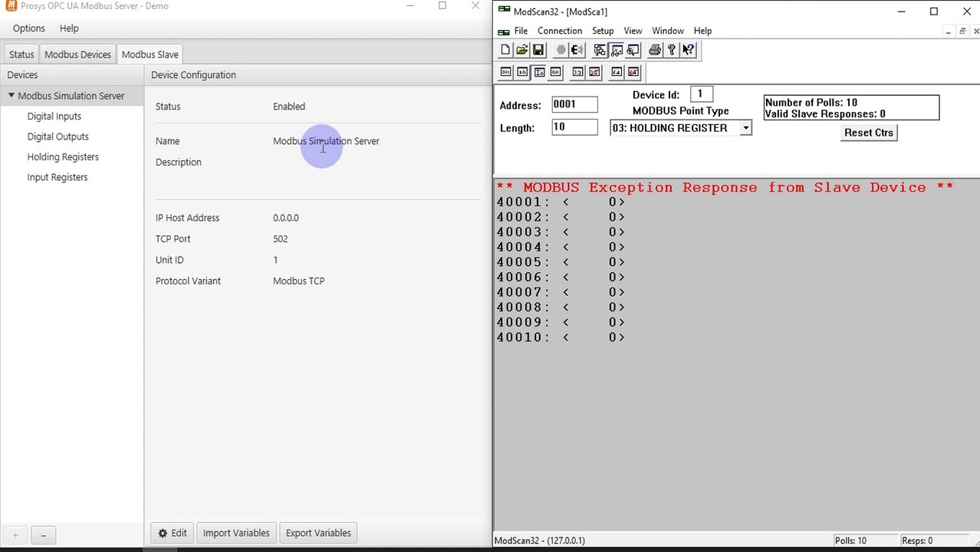The width and height of the screenshot is (980, 552).
Task: Click the Address input field
Action: [x=574, y=104]
